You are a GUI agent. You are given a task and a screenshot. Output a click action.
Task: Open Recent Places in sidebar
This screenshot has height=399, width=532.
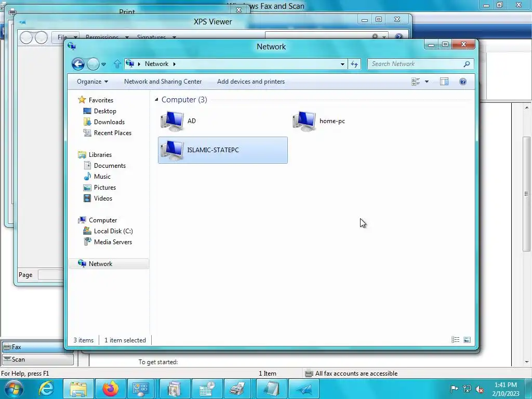tap(112, 133)
